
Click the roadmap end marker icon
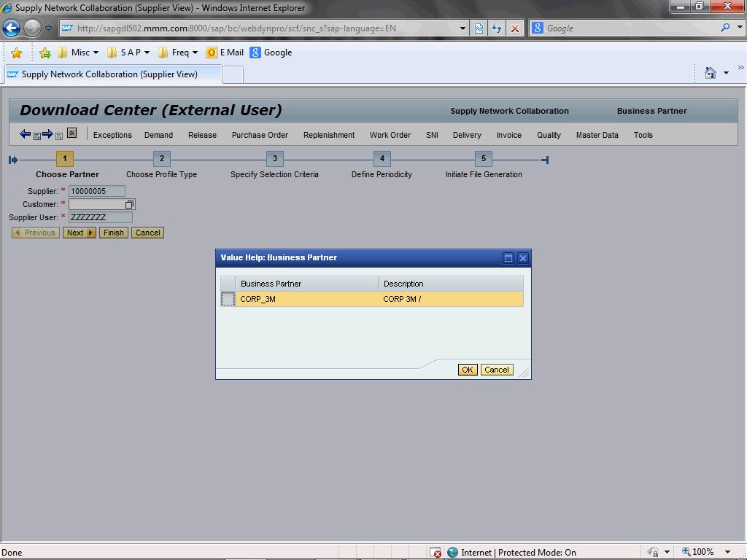coord(545,160)
